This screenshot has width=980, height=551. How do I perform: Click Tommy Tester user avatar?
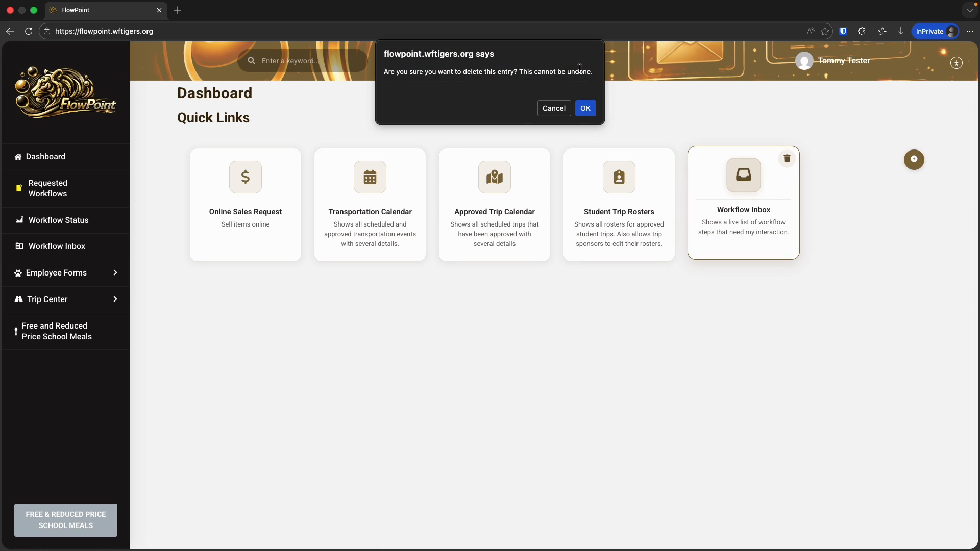tap(804, 61)
